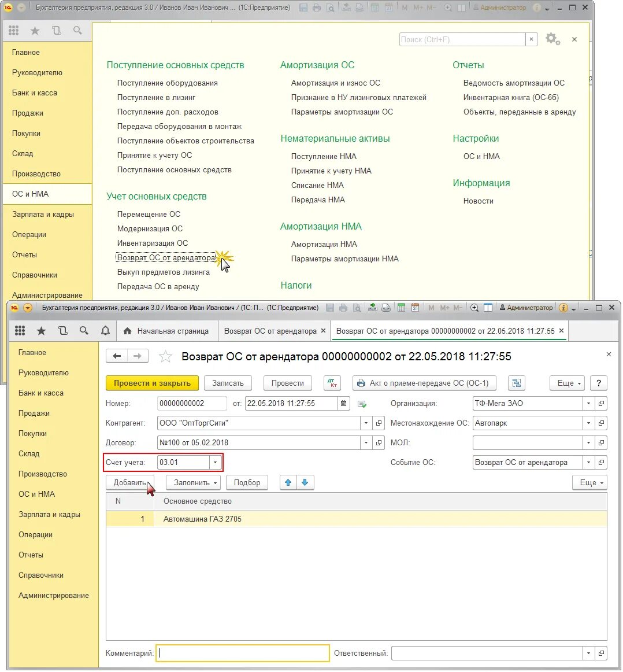Add document to favorites star
The image size is (623, 672).
tap(165, 357)
